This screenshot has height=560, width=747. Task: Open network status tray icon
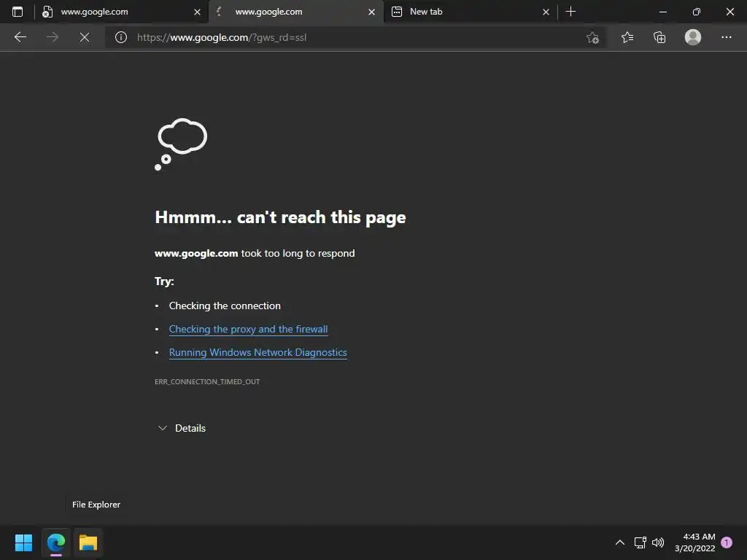click(x=640, y=542)
